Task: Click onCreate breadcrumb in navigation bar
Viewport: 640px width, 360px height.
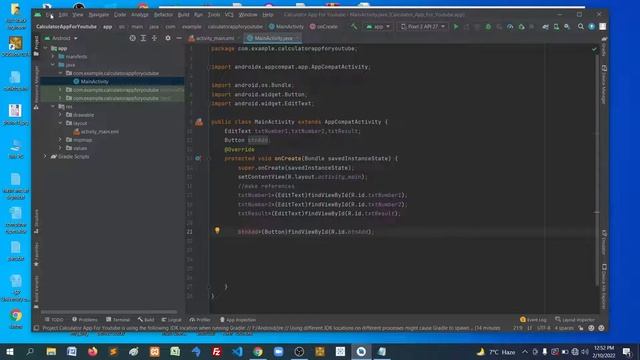Action: pos(324,27)
